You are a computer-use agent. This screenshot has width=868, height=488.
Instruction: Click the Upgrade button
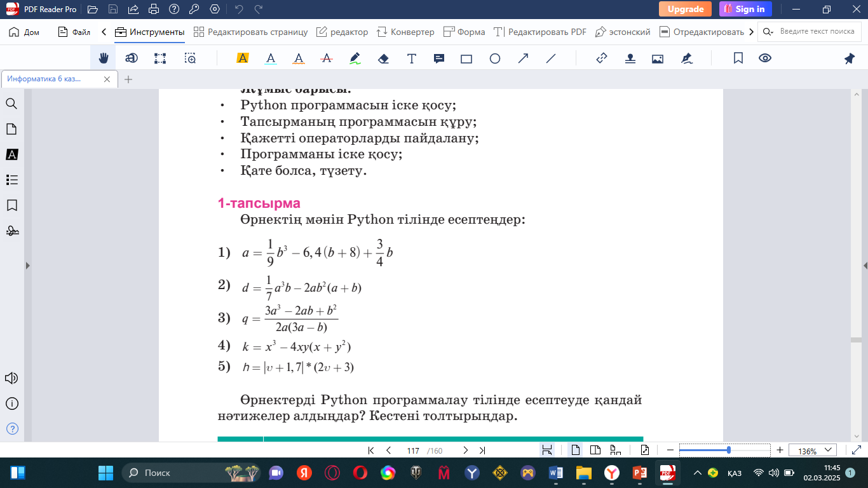click(685, 9)
